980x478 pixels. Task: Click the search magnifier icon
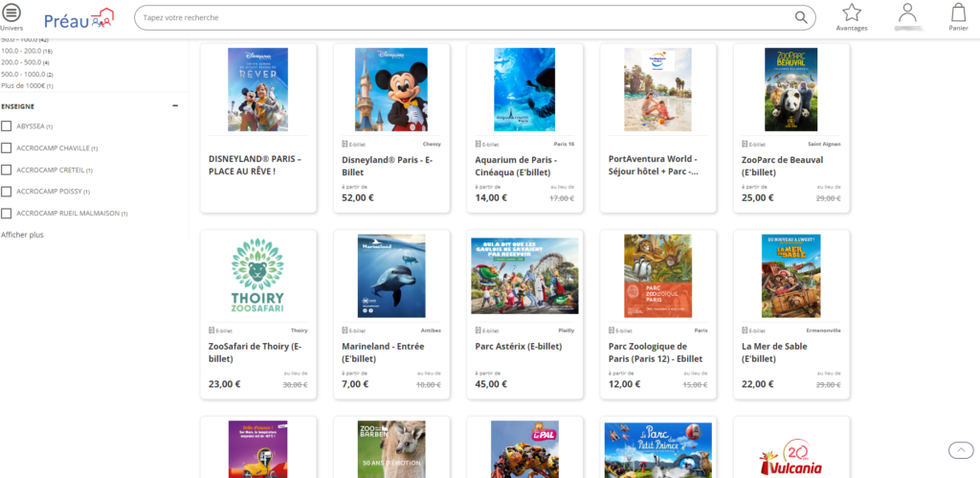pyautogui.click(x=801, y=17)
